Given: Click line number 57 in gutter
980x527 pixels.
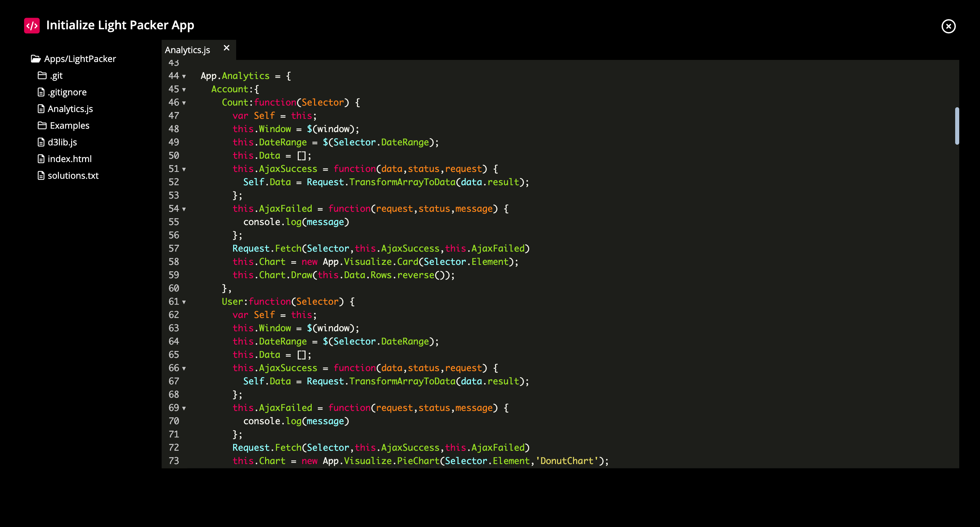Looking at the screenshot, I should [174, 249].
